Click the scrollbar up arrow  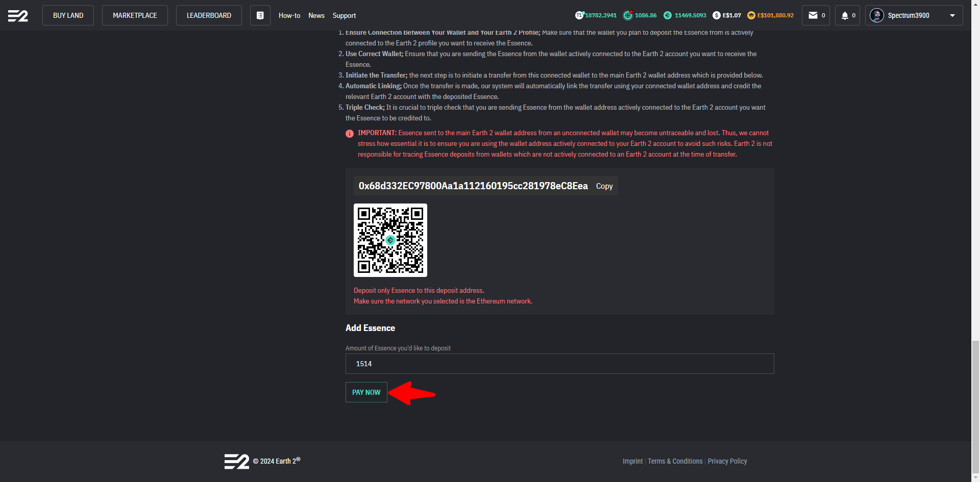(x=975, y=4)
